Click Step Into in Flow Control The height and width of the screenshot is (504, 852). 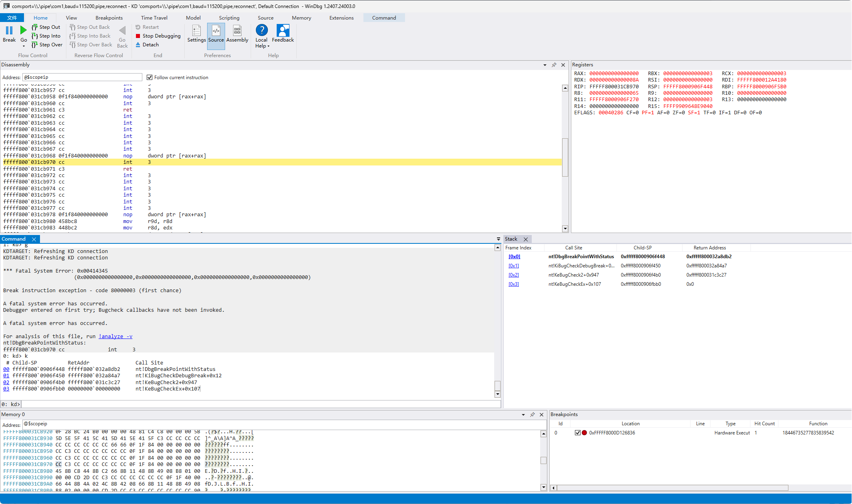(46, 36)
